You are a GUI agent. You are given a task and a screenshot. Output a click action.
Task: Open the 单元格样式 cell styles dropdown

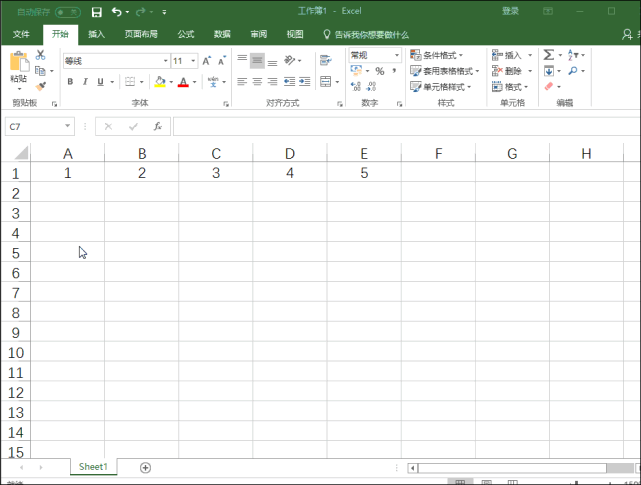441,87
